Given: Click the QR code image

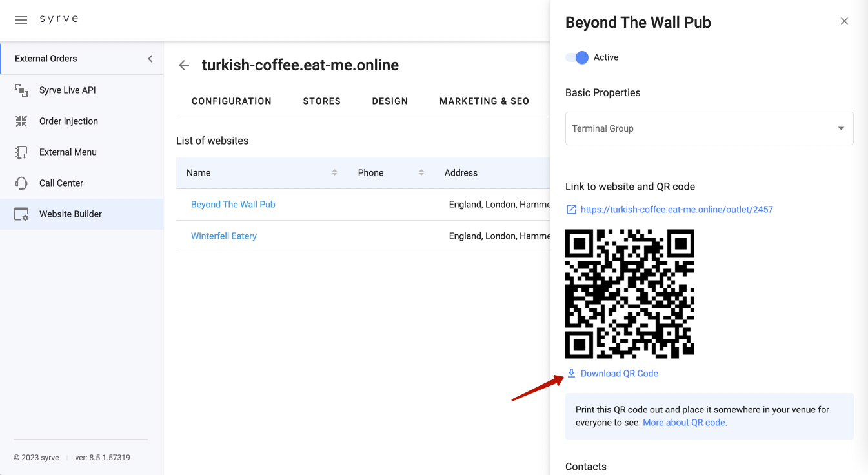Looking at the screenshot, I should (630, 294).
